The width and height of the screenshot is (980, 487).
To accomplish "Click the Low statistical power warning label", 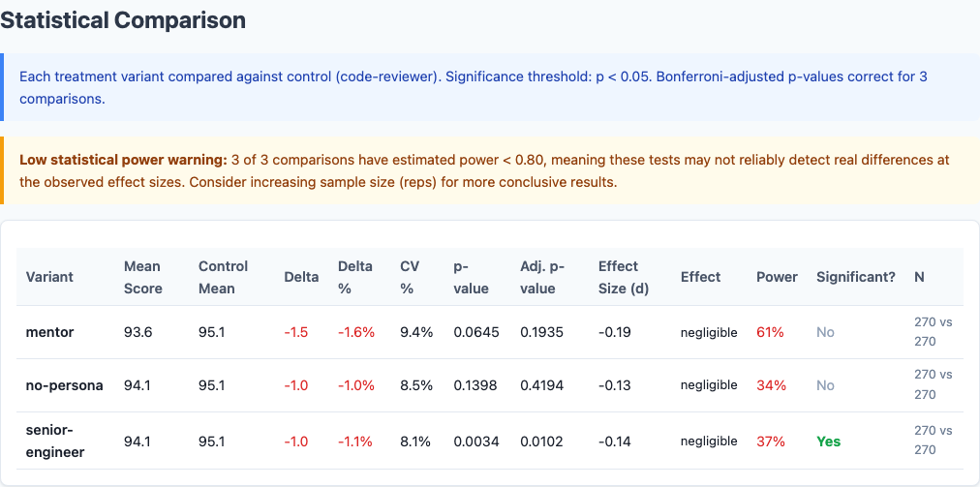I will tap(123, 160).
